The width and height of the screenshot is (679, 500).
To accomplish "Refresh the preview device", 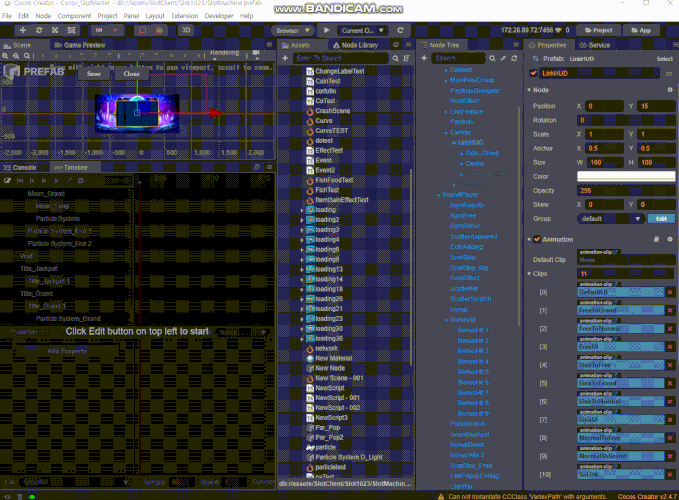I will 400,30.
